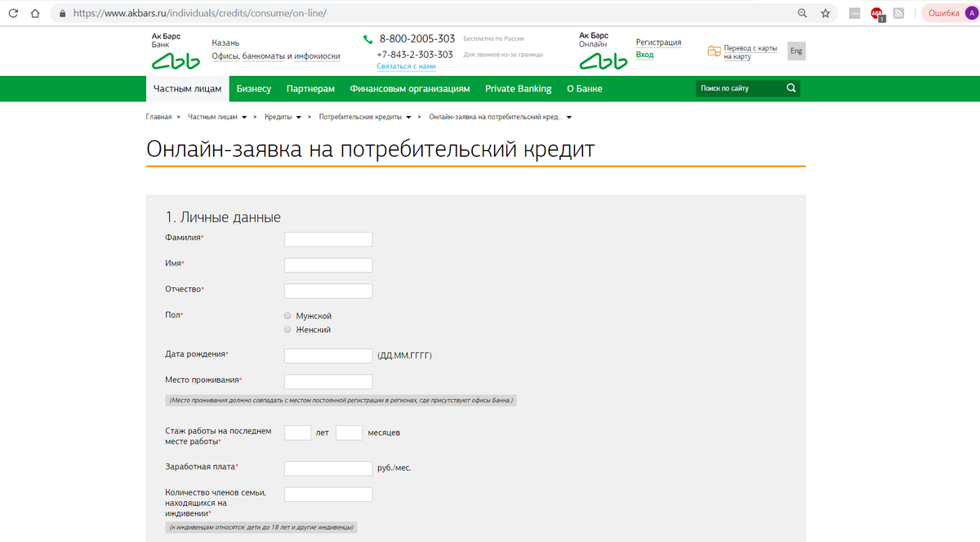The height and width of the screenshot is (542, 980).
Task: Switch to the Бизнесу menu tab
Action: pos(254,88)
